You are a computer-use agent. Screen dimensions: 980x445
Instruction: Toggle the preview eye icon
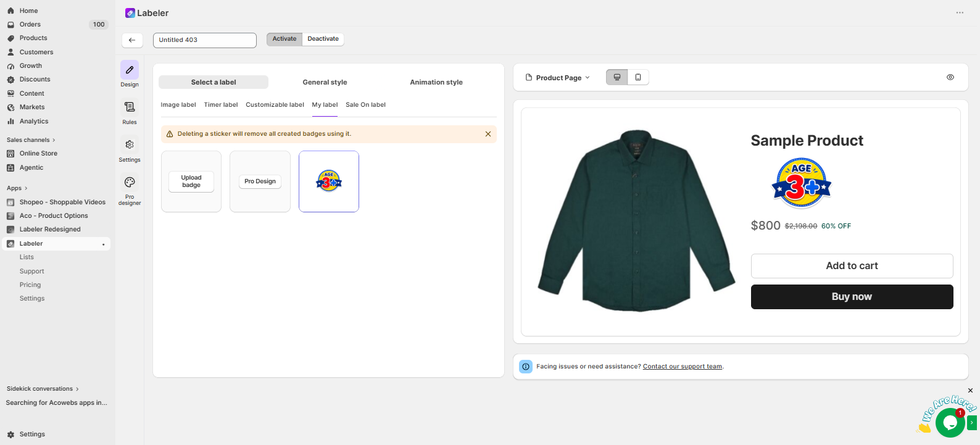[x=950, y=77]
